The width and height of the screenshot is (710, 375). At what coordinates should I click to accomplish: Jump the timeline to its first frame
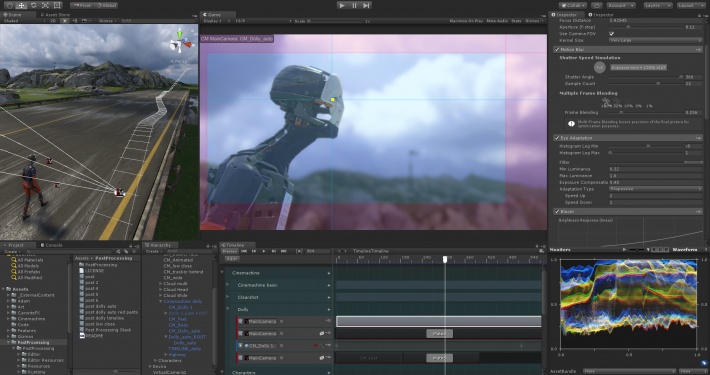244,251
